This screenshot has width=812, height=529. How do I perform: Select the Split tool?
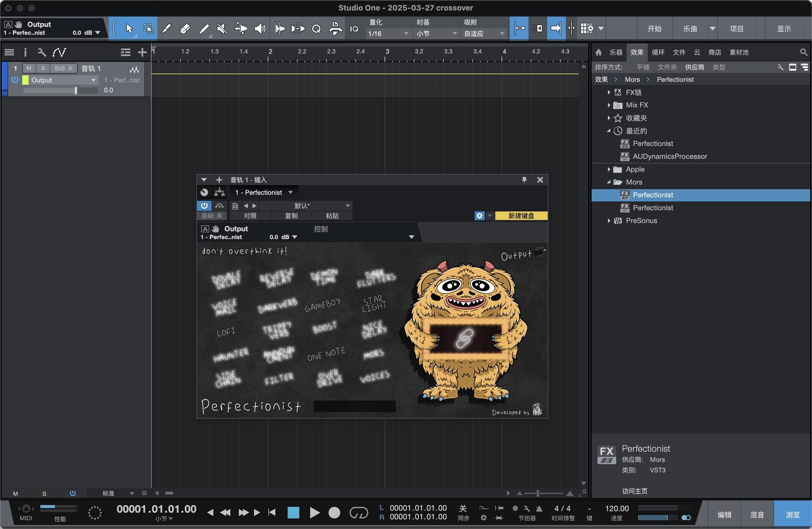point(166,28)
